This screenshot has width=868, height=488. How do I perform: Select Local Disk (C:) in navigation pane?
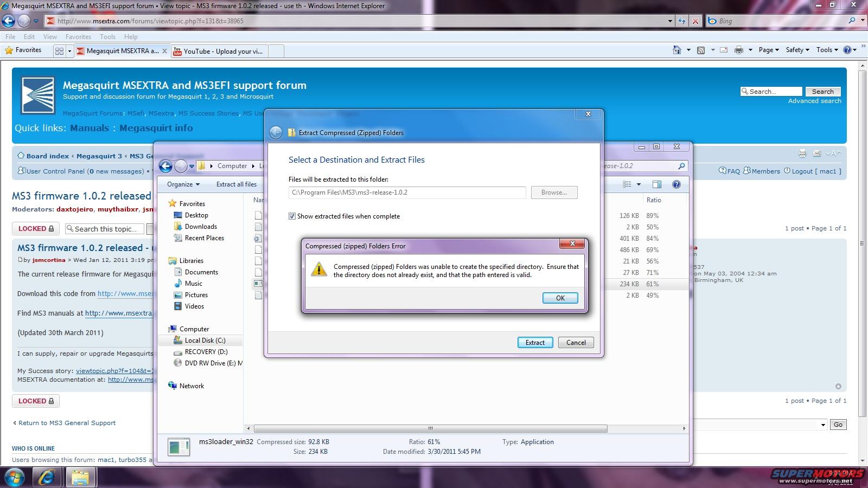tap(205, 341)
